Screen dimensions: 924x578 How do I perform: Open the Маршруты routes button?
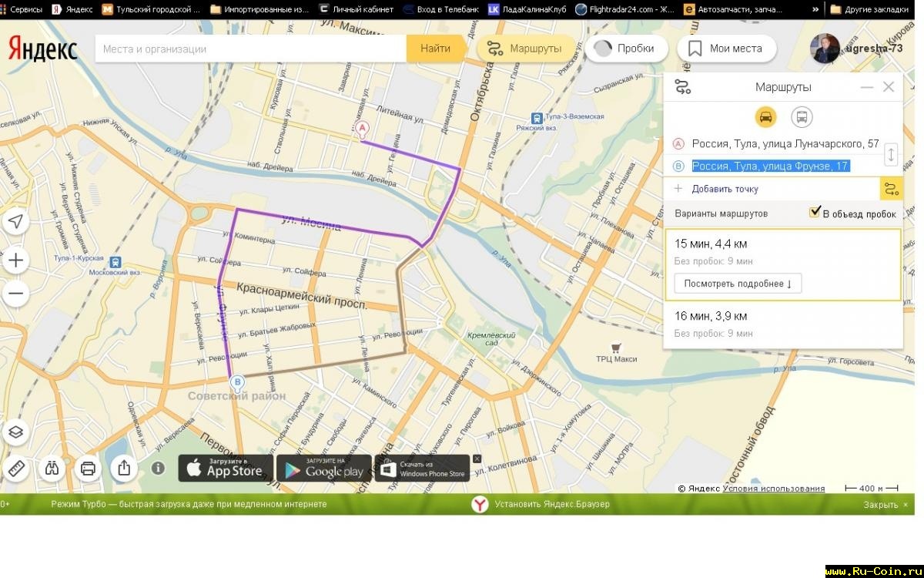point(525,49)
